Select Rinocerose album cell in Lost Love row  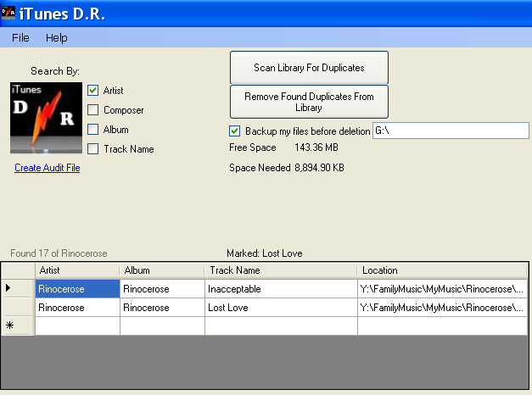(x=163, y=308)
